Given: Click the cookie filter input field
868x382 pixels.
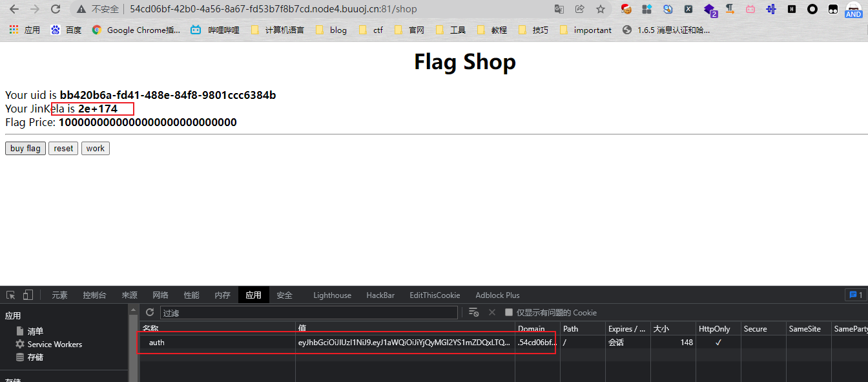Looking at the screenshot, I should tap(309, 313).
